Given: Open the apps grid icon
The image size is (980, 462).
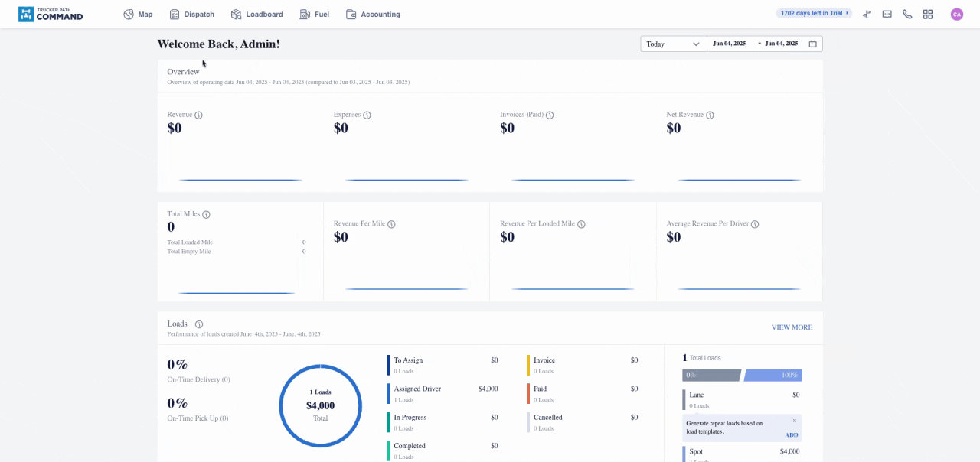Looking at the screenshot, I should click(x=928, y=14).
